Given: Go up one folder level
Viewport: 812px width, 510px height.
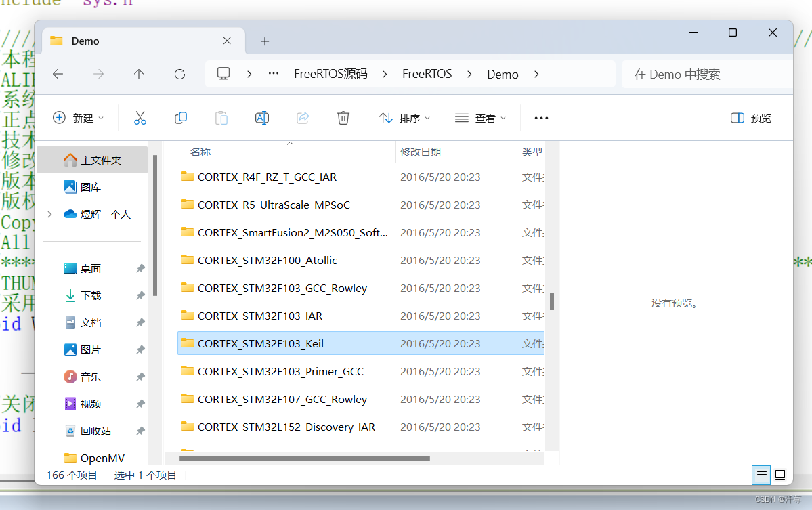Looking at the screenshot, I should 139,74.
